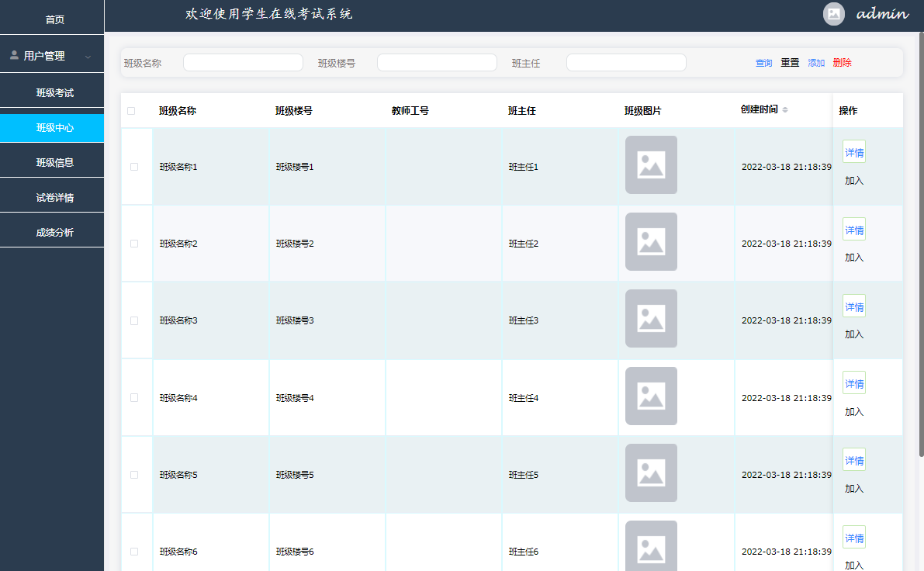Click the 添加 add link
Screen dimensions: 924x571
pyautogui.click(x=816, y=63)
